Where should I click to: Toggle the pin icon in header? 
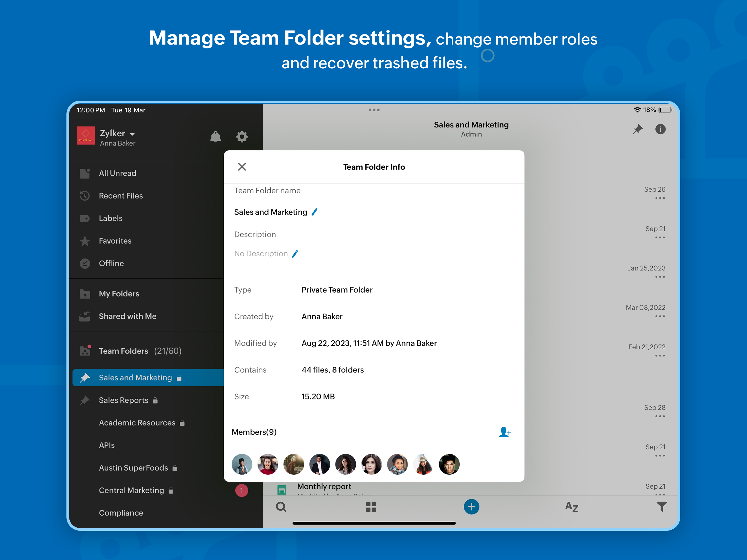[x=638, y=129]
